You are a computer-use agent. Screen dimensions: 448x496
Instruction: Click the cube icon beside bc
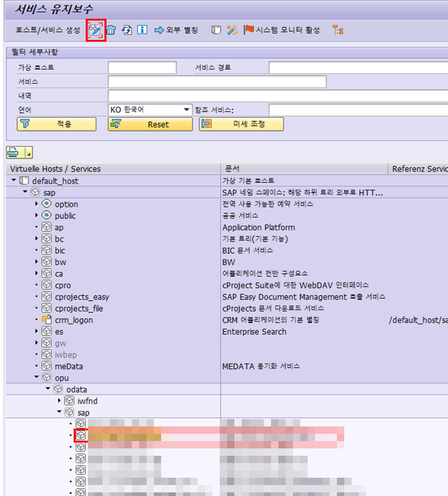46,239
